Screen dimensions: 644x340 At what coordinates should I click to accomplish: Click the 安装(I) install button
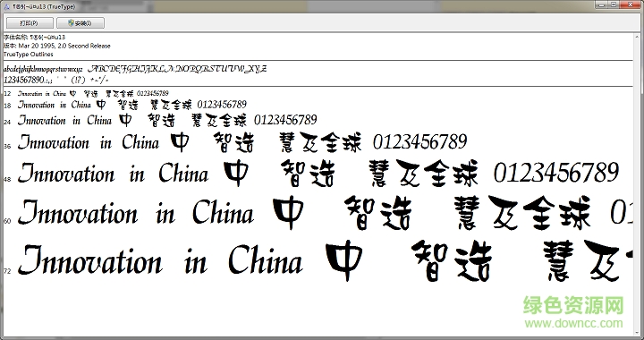point(80,23)
